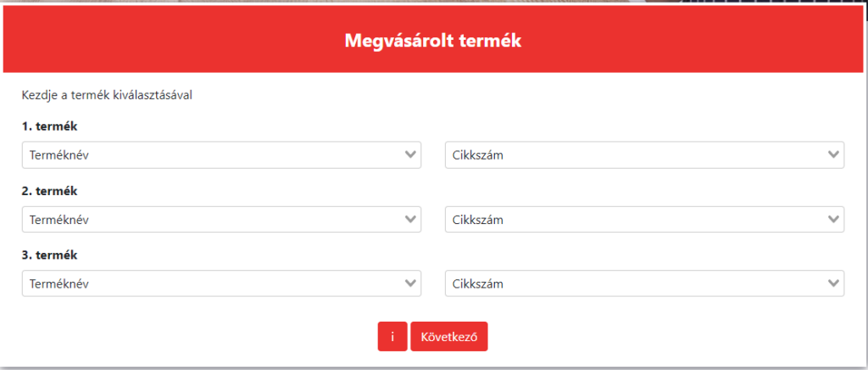Click the chevron arrow of first Terméknév dropdown
Image resolution: width=868 pixels, height=370 pixels.
coord(411,155)
